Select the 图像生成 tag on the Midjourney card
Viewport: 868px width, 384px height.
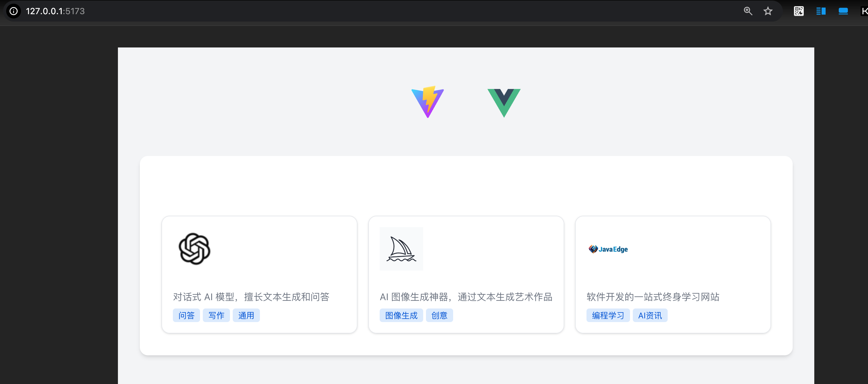[401, 315]
